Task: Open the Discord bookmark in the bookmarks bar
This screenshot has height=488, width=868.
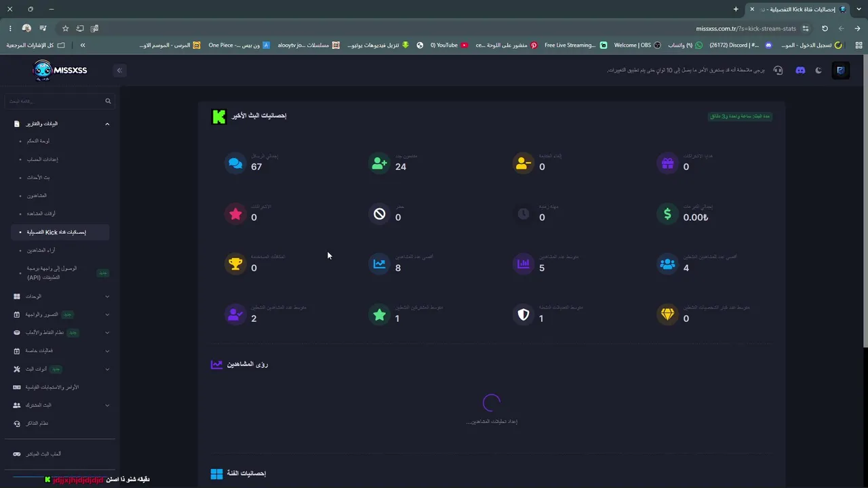Action: [741, 45]
